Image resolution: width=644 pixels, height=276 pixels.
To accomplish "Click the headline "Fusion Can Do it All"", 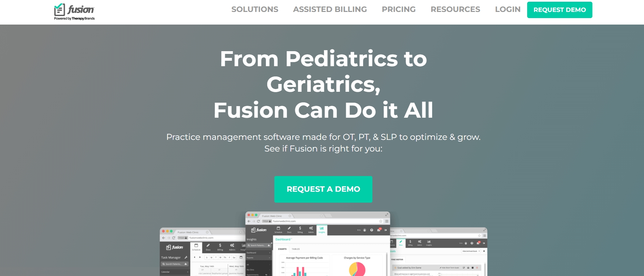I will point(323,110).
